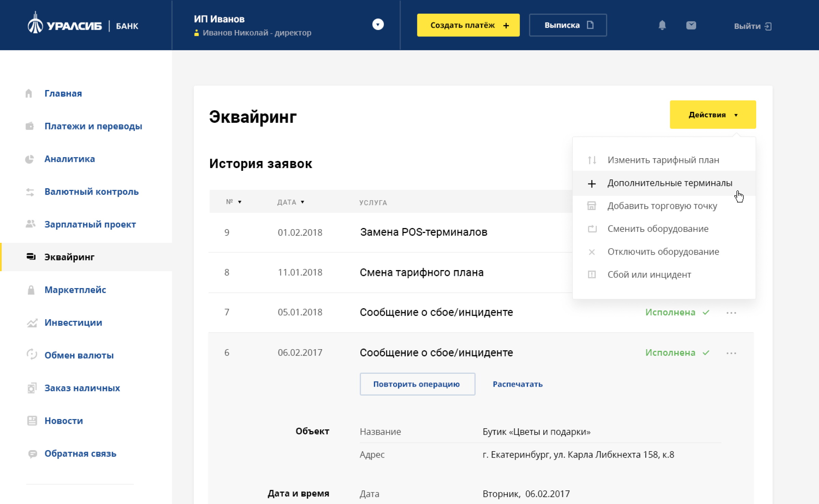The width and height of the screenshot is (819, 504).
Task: Click the swap icon for Сменить оборудование
Action: tap(592, 228)
